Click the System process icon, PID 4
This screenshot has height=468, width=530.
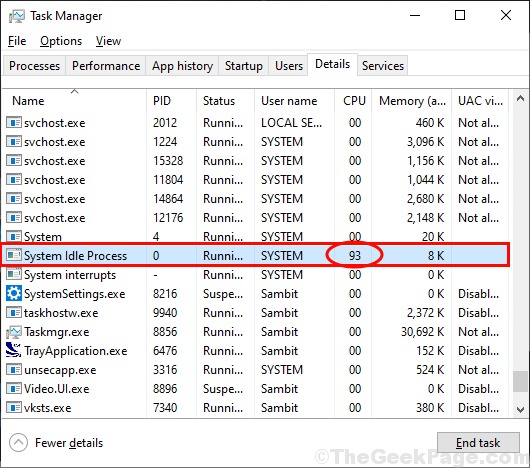14,236
